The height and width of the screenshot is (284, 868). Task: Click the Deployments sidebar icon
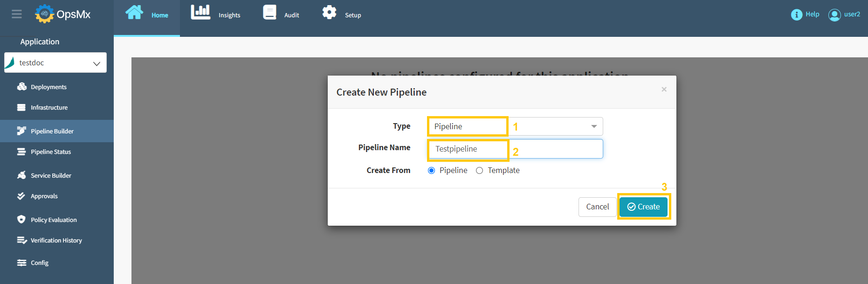pyautogui.click(x=21, y=87)
